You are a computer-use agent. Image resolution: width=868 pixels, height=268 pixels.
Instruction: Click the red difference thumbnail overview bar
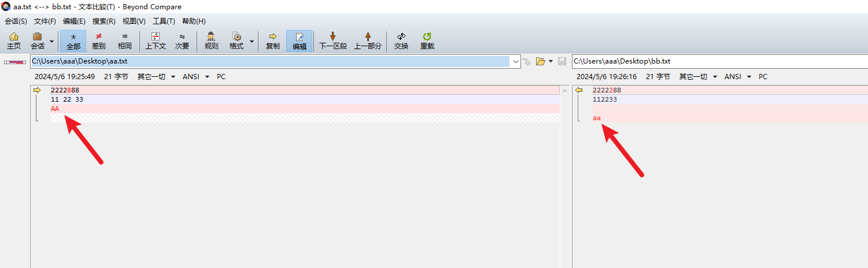coord(15,61)
